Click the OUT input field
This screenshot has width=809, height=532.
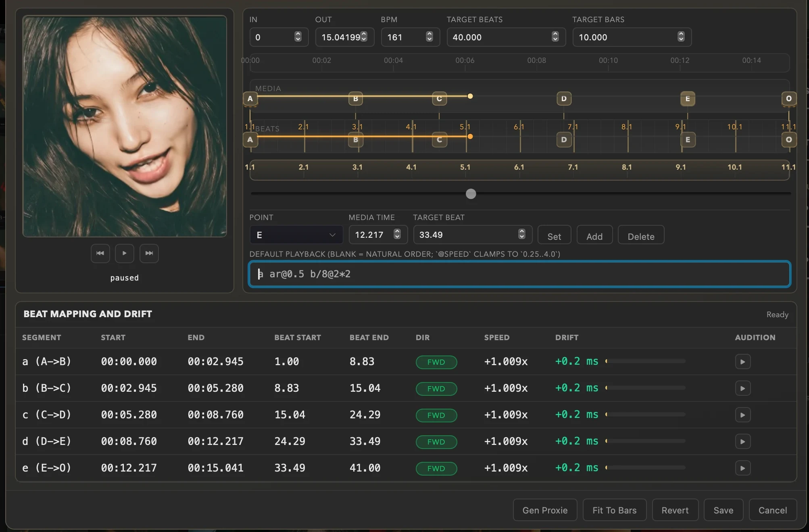[x=345, y=37]
